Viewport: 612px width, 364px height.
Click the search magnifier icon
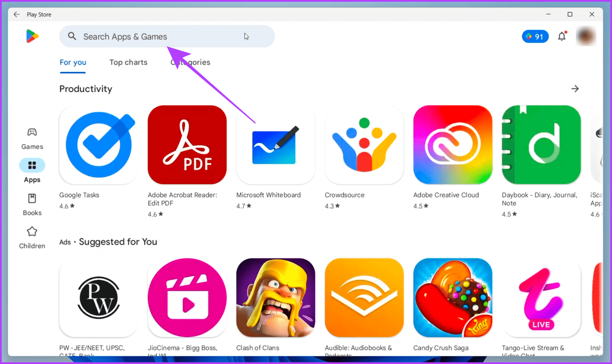72,36
